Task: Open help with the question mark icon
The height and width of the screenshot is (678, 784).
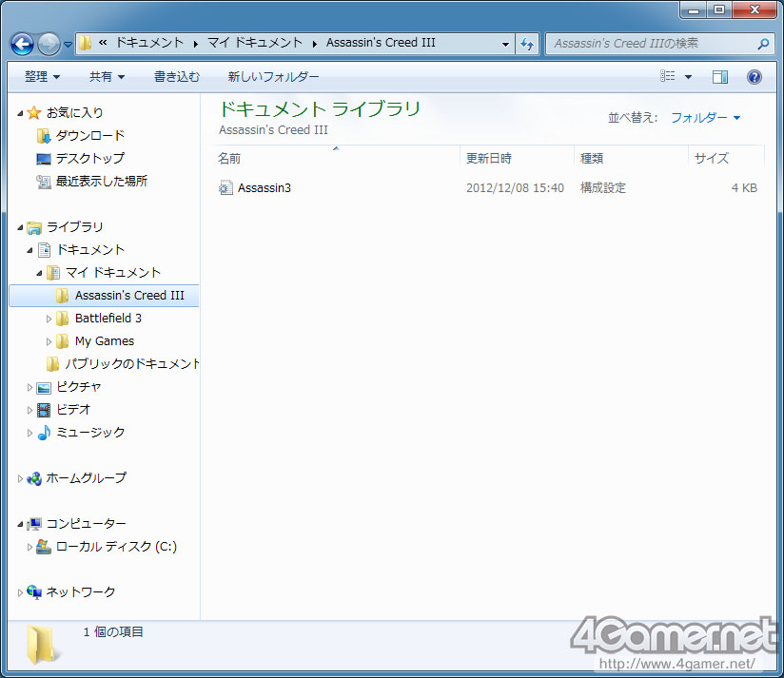Action: point(754,76)
